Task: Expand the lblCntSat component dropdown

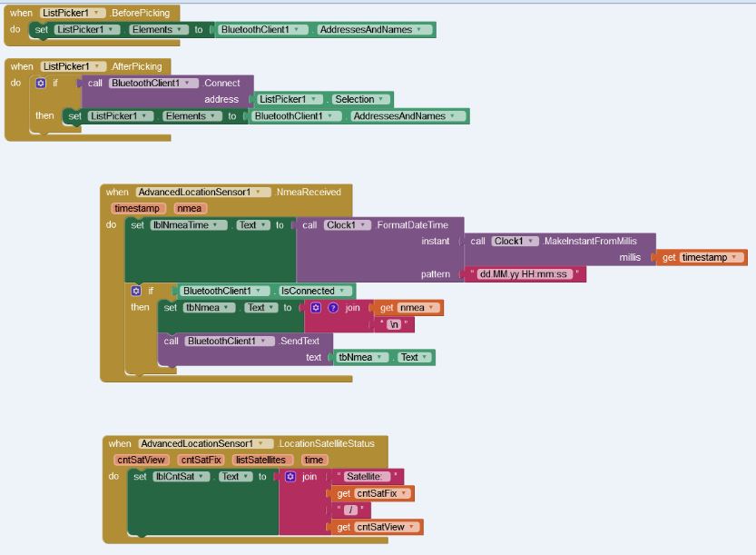Action: (206, 476)
